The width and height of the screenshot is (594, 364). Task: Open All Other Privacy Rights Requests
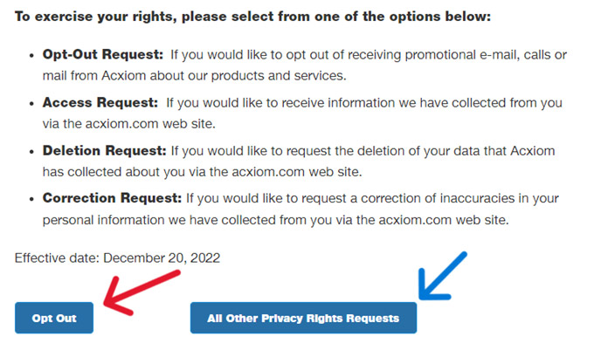tap(303, 318)
